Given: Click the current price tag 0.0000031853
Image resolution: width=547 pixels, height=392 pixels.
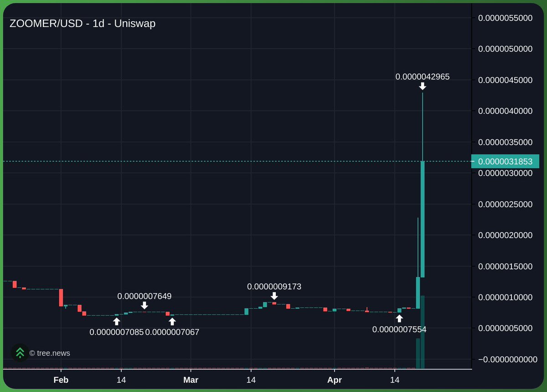Looking at the screenshot, I should (505, 161).
